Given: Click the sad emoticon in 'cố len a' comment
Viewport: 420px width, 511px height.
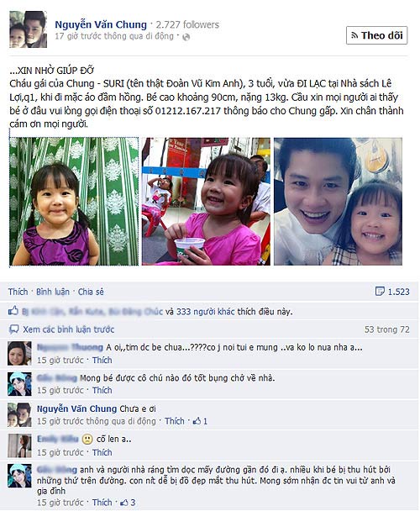Looking at the screenshot, I should coord(87,440).
